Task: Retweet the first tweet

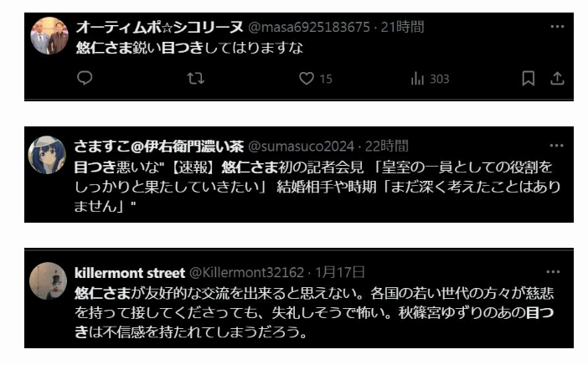Action: [195, 79]
